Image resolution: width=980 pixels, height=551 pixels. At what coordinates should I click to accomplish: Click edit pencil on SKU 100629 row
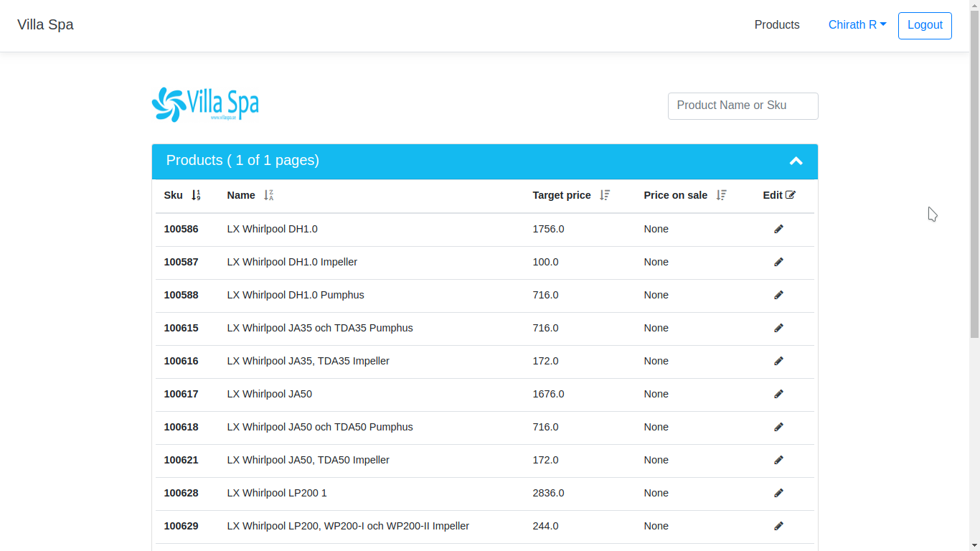click(x=778, y=526)
